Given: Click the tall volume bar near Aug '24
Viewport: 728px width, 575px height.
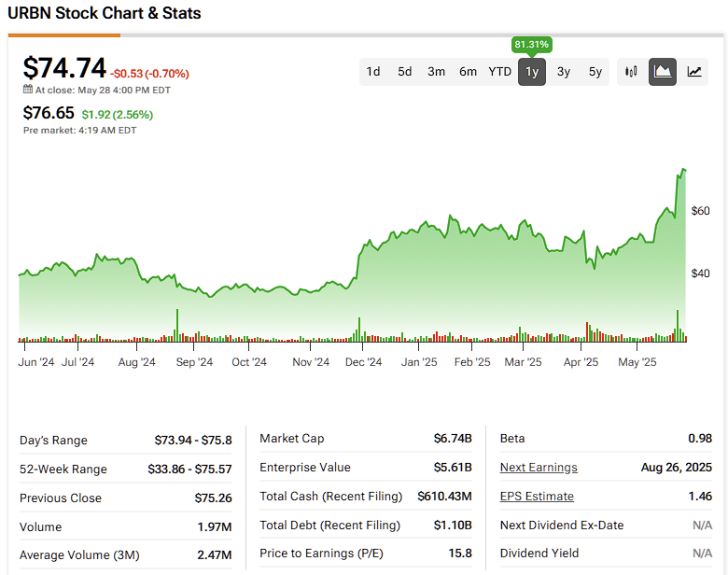Looking at the screenshot, I should coord(175,324).
